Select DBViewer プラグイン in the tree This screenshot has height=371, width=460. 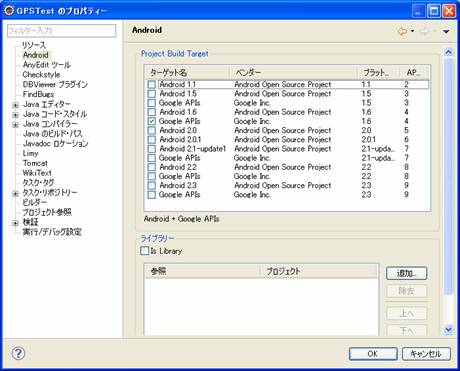(x=55, y=84)
